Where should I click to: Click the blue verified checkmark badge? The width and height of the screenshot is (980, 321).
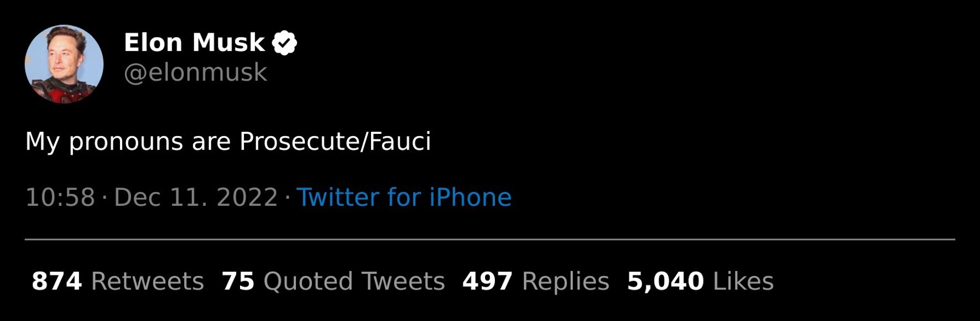click(284, 43)
